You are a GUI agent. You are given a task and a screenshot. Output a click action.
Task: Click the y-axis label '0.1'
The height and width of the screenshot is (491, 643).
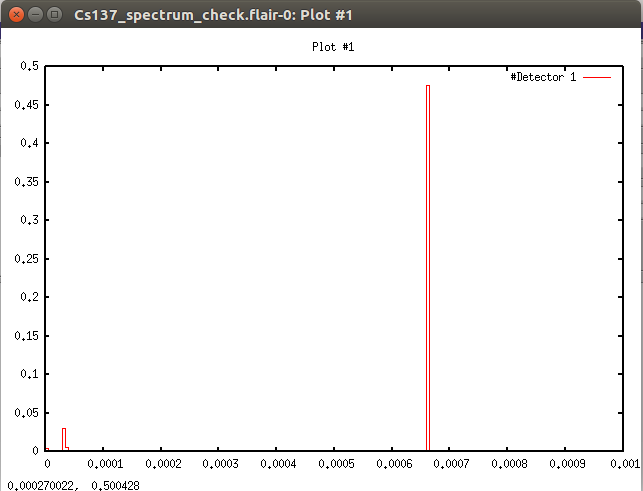[30, 374]
